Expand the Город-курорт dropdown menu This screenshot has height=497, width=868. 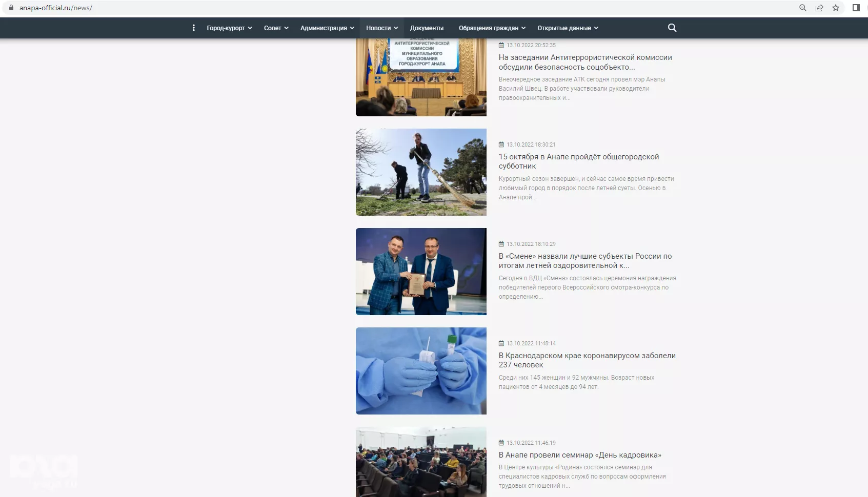229,28
